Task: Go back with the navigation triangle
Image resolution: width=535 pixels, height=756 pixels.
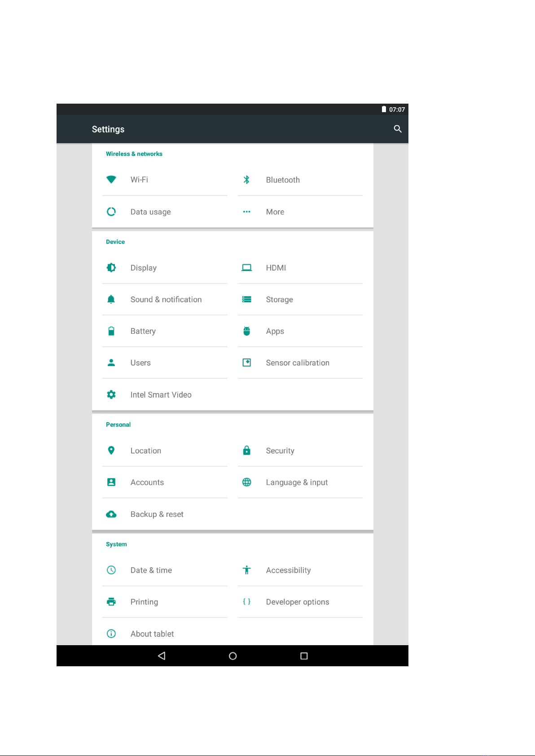Action: coord(162,656)
